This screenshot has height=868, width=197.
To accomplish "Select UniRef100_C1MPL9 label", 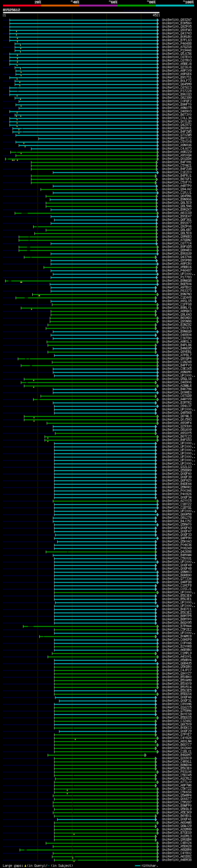I will (177, 653).
